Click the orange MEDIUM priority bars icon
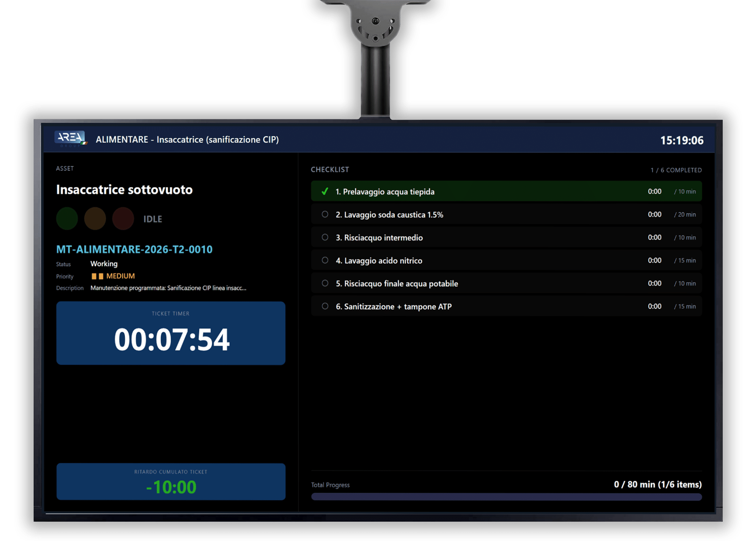 (97, 276)
